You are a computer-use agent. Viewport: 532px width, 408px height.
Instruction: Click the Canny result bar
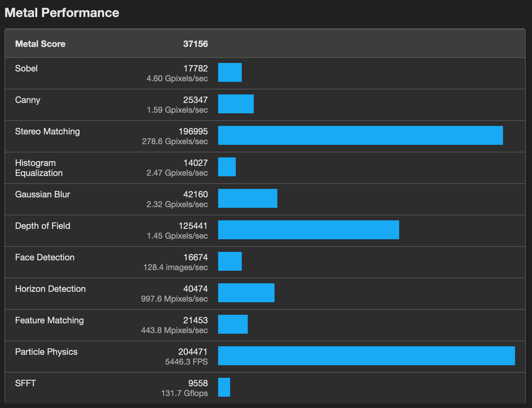(236, 104)
